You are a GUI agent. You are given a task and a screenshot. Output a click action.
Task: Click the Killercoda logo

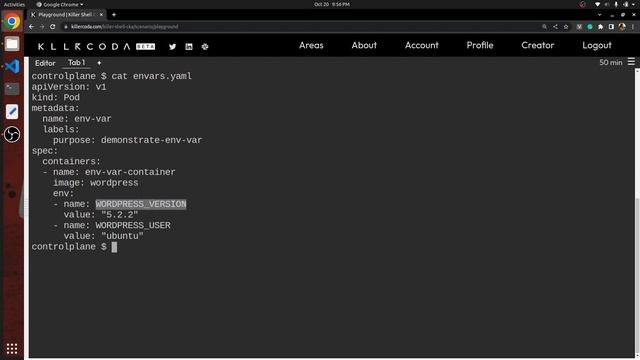(x=96, y=47)
